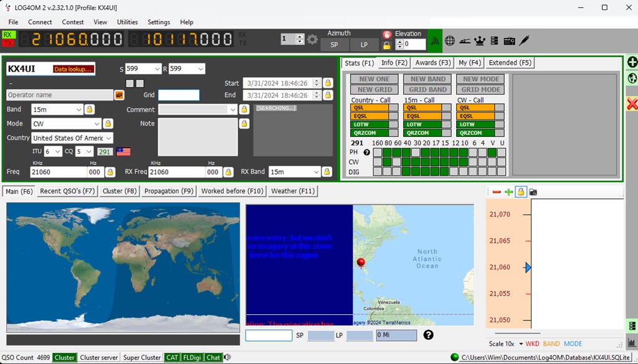Toggle the Start time lock

click(328, 83)
